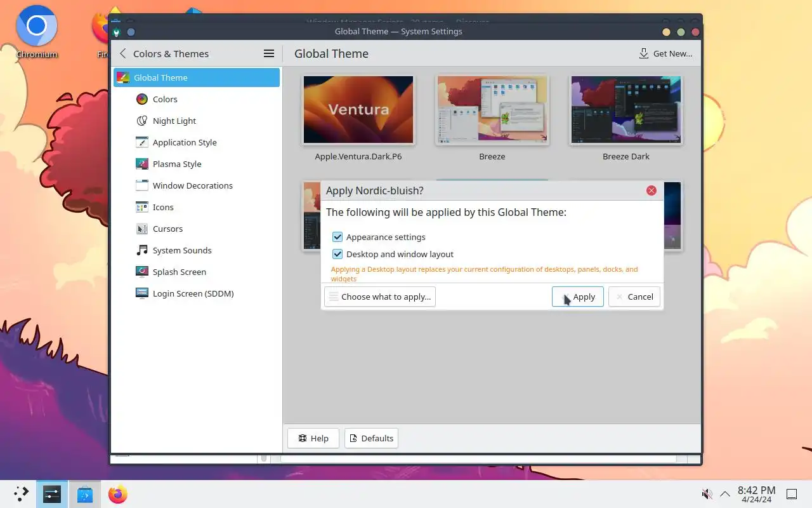This screenshot has width=812, height=508.
Task: Expand the hidden system tray icons
Action: pos(725,494)
